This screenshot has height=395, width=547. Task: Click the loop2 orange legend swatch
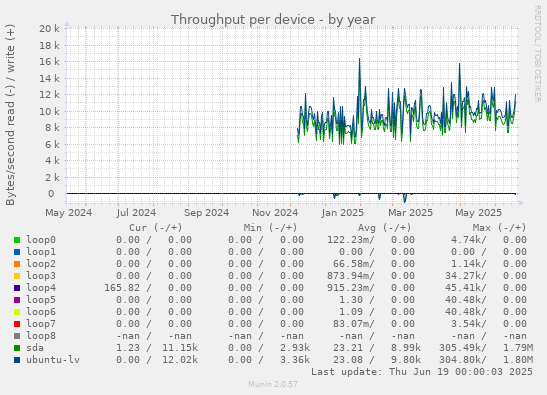tap(17, 264)
